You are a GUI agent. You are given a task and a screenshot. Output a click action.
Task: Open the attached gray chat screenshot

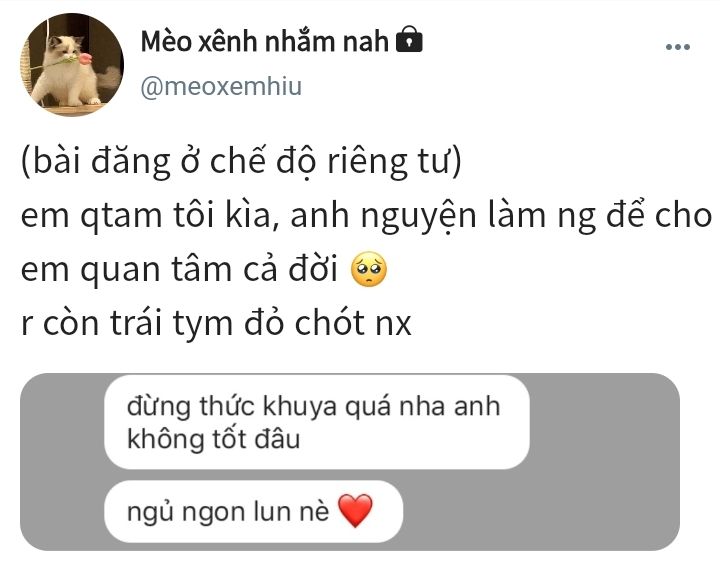[x=350, y=462]
